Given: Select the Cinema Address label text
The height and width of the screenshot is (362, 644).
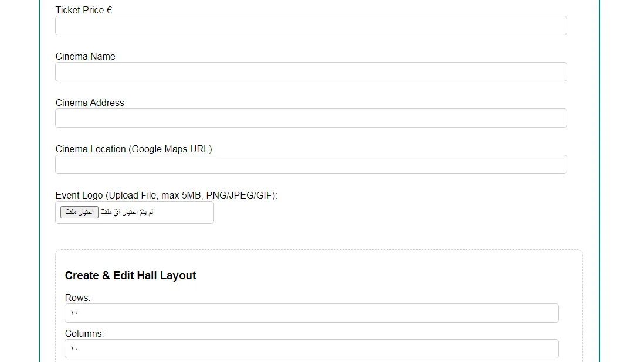Looking at the screenshot, I should coord(90,103).
